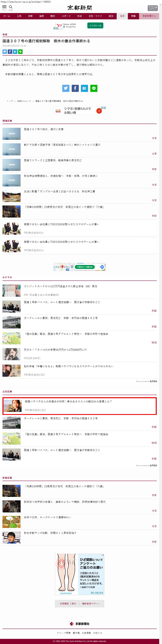Click the search magnifier icon
162x644 pixels.
(x=11, y=7)
